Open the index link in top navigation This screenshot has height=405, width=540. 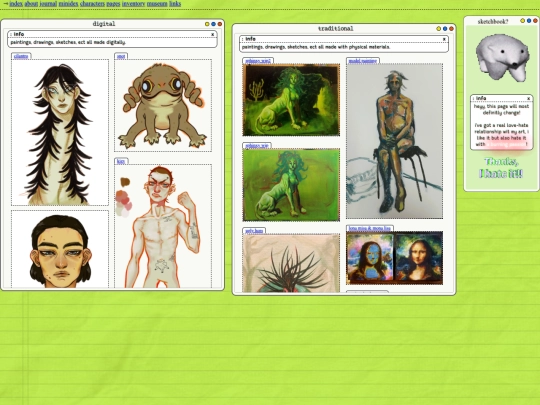16,4
